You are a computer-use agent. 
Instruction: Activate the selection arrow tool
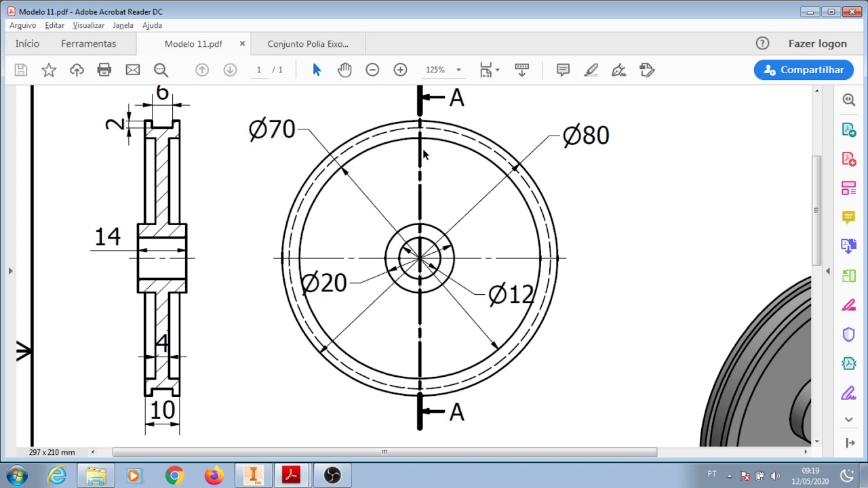click(317, 70)
